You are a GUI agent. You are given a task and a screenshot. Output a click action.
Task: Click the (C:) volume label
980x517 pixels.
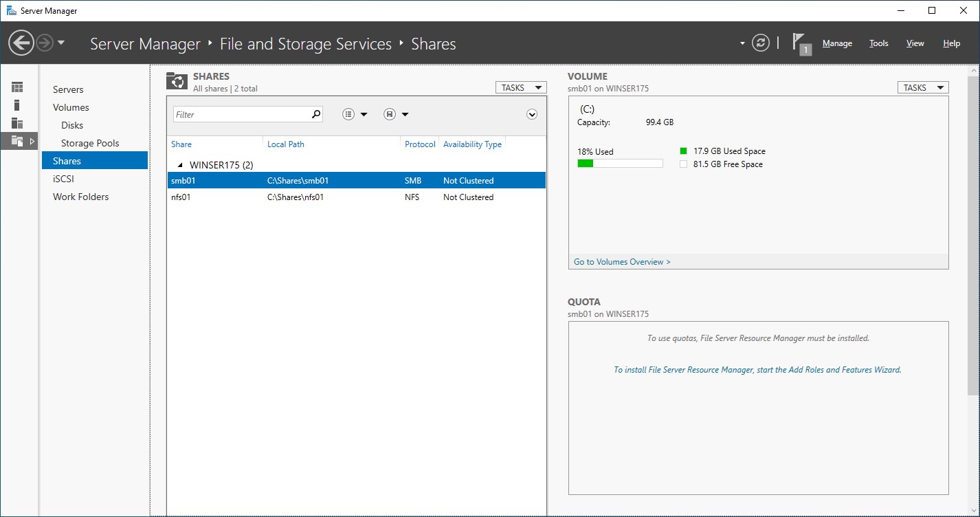(587, 109)
